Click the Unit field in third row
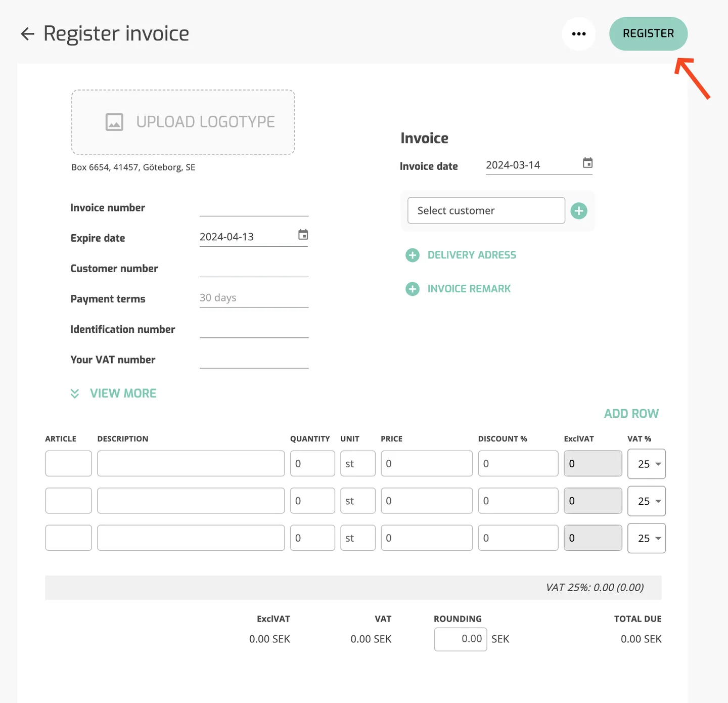This screenshot has width=728, height=703. tap(358, 538)
